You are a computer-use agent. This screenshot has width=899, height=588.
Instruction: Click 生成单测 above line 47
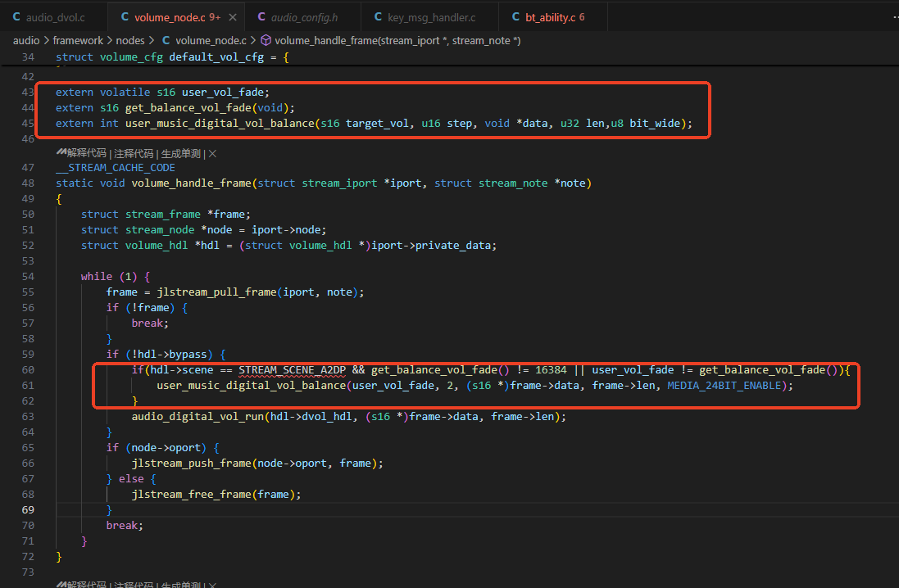(x=180, y=154)
